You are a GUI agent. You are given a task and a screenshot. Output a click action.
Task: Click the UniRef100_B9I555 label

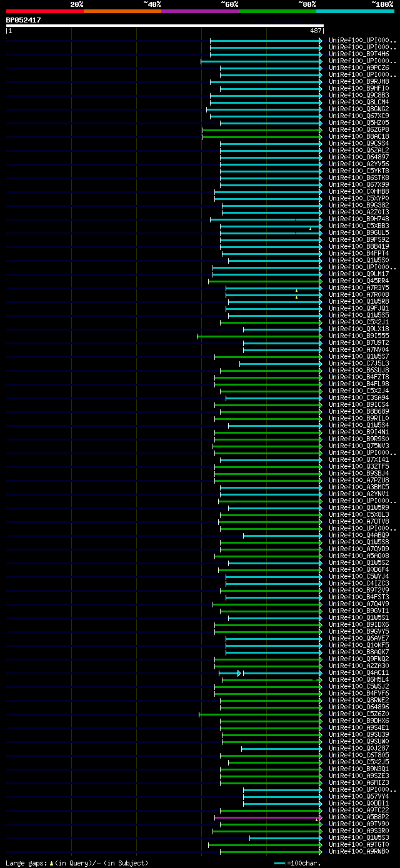[x=359, y=336]
